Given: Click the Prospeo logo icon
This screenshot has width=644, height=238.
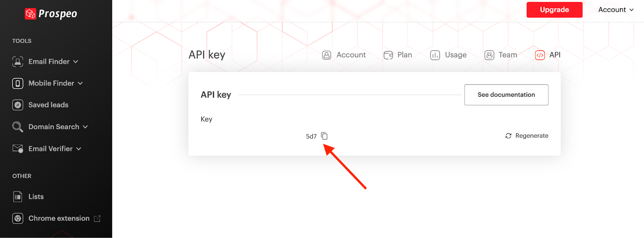Looking at the screenshot, I should [31, 14].
